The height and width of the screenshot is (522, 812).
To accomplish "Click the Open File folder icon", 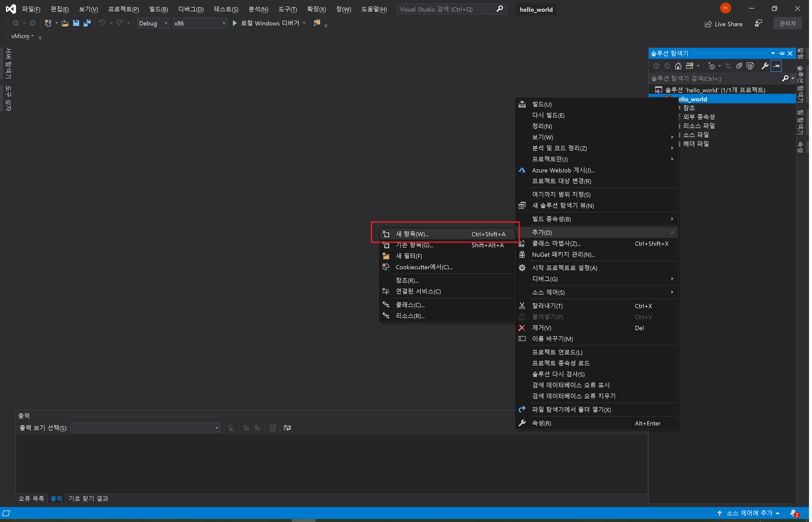I will [65, 23].
